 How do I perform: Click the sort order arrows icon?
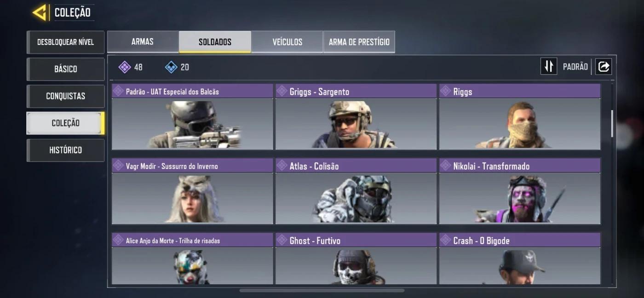[549, 66]
